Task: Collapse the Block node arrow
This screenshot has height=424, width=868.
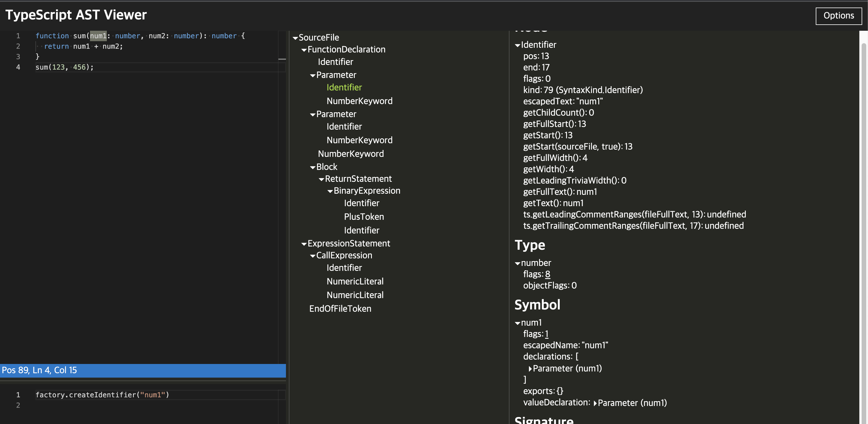Action: coord(313,167)
